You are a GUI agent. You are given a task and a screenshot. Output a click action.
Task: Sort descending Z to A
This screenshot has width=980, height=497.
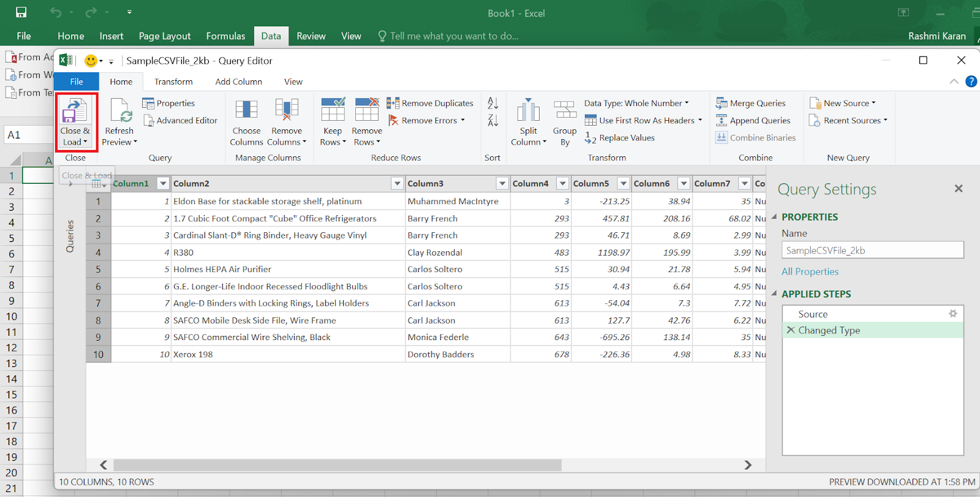[493, 120]
